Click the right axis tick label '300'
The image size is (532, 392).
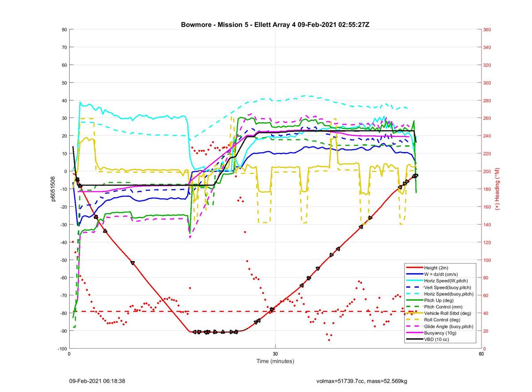(487, 83)
